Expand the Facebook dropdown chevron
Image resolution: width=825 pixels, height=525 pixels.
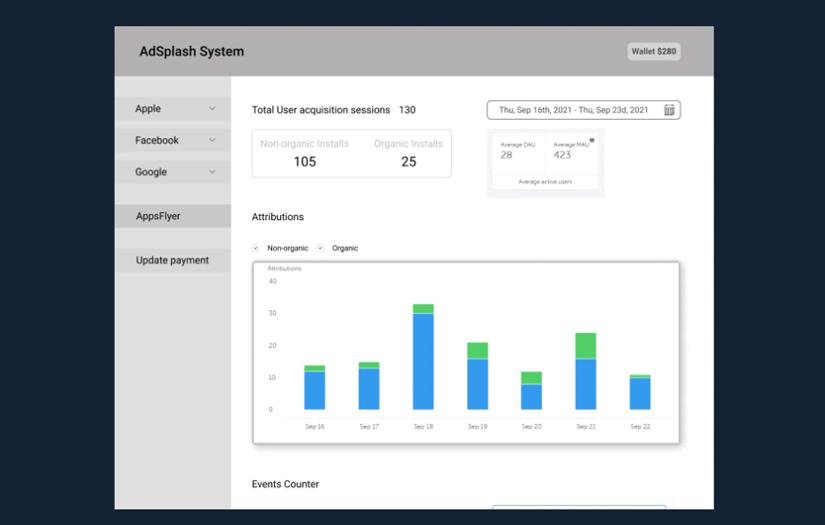coord(212,141)
